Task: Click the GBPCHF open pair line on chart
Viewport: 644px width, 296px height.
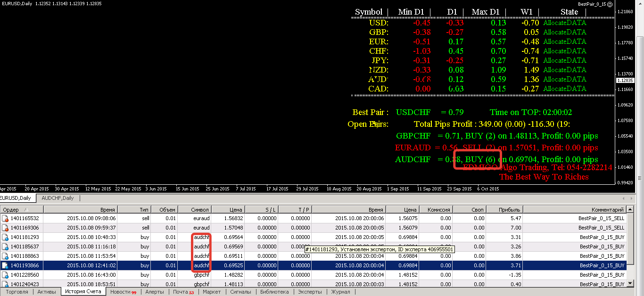Action: [497, 136]
